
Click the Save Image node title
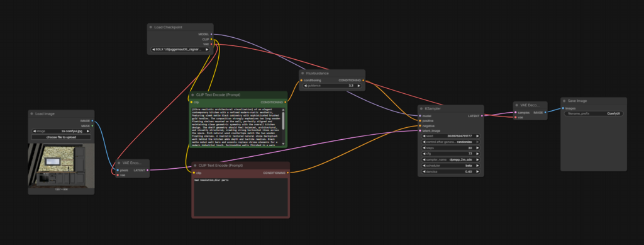coord(577,101)
